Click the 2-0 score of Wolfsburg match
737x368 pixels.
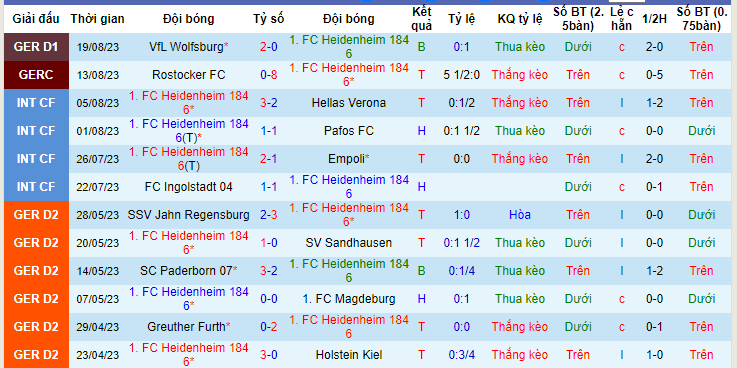[269, 47]
